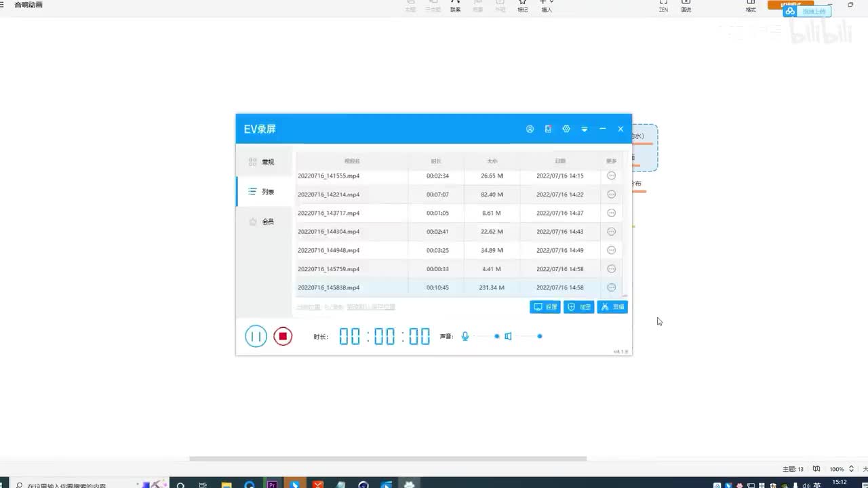The width and height of the screenshot is (868, 488).
Task: Switch to the 列表 tab
Action: click(264, 192)
